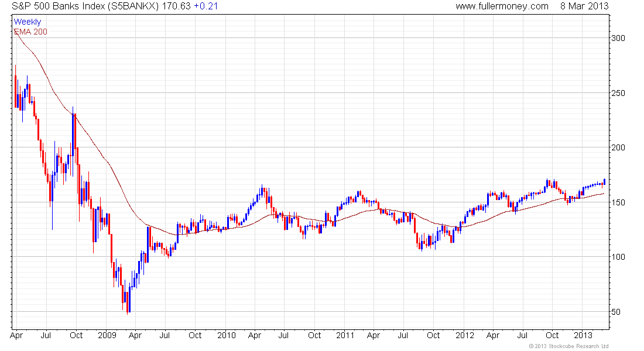Open the www.fullermoney.com link
Viewport: 644px width, 351px height.
(502, 6)
